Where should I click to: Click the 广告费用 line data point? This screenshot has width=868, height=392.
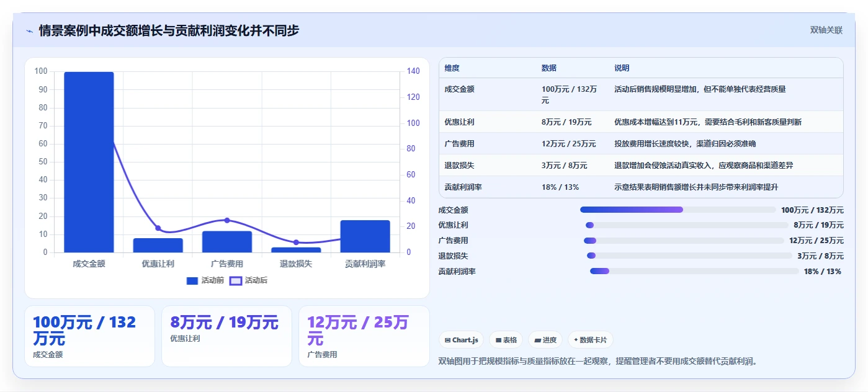pos(227,220)
